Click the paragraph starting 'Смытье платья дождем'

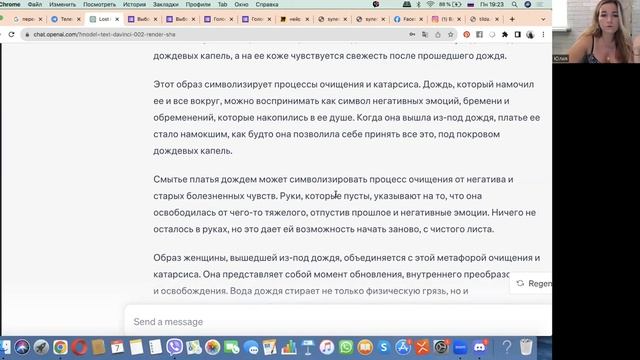345,204
